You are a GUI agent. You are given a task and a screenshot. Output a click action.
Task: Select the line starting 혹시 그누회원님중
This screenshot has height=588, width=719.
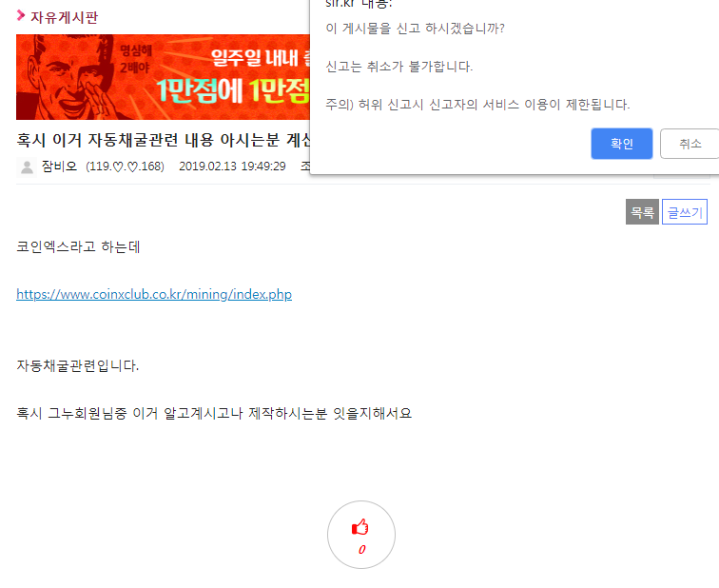pos(214,413)
